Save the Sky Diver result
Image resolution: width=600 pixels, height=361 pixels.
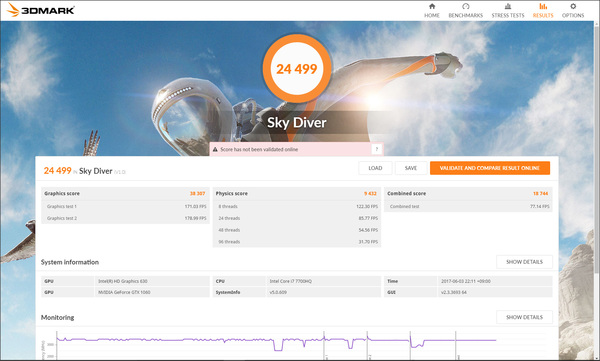coord(411,168)
